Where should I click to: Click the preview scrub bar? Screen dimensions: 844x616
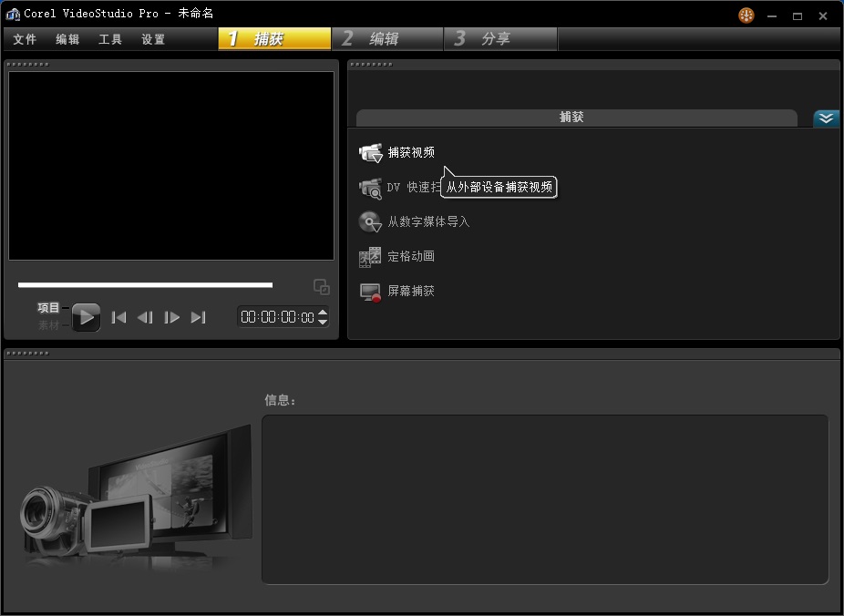click(145, 285)
